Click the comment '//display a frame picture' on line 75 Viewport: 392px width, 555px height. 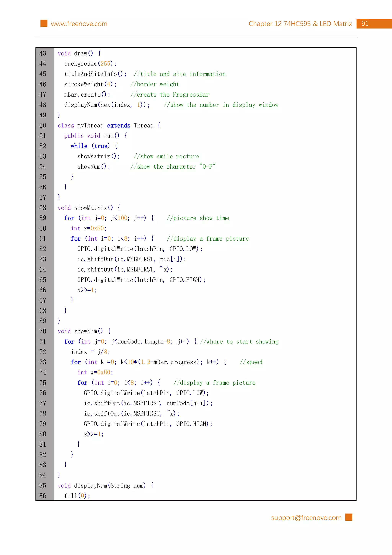215,383
